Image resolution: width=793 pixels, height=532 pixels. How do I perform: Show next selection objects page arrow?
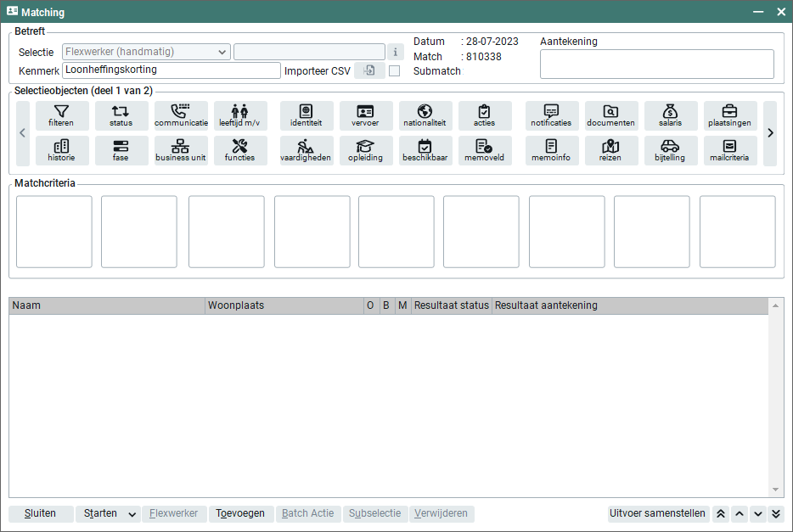point(770,133)
